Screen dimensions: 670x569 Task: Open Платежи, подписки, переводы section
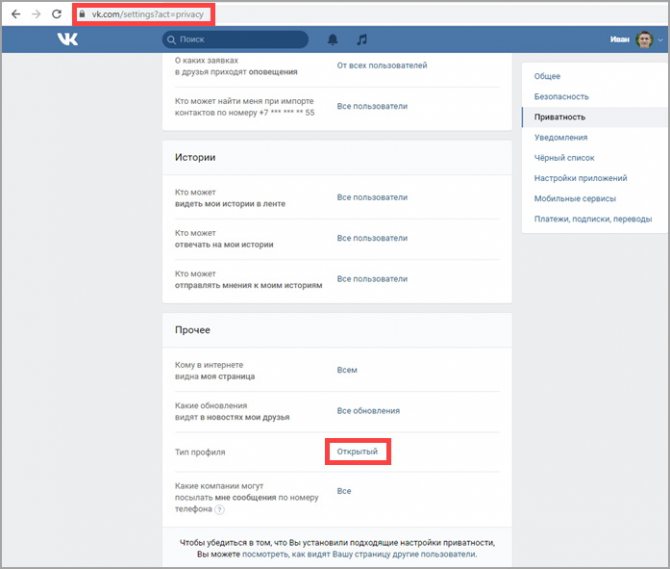(593, 219)
